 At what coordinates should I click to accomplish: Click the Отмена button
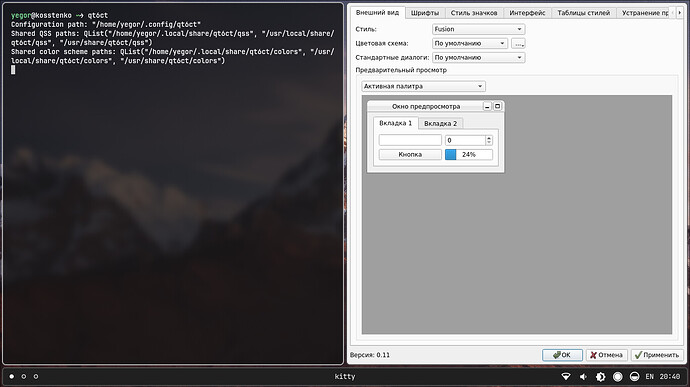point(606,355)
